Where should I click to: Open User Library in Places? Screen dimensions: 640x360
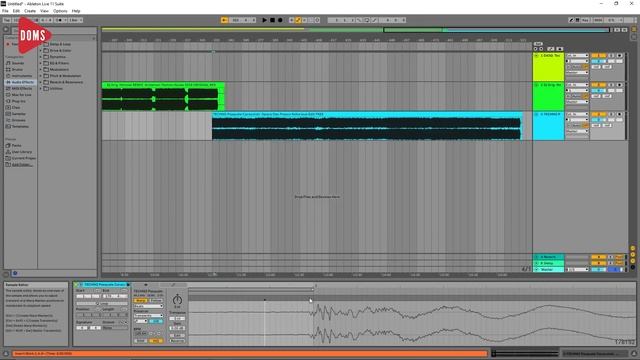tap(21, 152)
